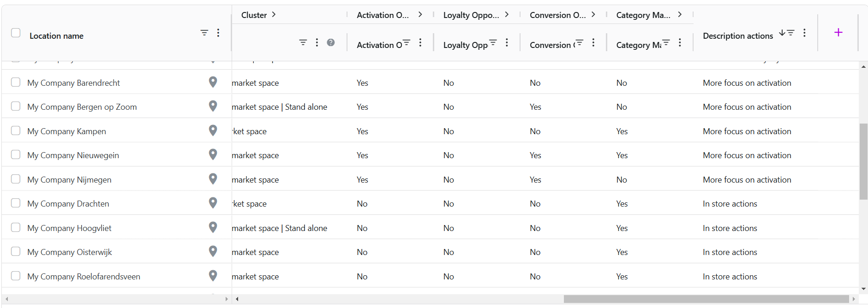Click map pin for My Company Barendrecht
The height and width of the screenshot is (308, 868).
click(213, 82)
